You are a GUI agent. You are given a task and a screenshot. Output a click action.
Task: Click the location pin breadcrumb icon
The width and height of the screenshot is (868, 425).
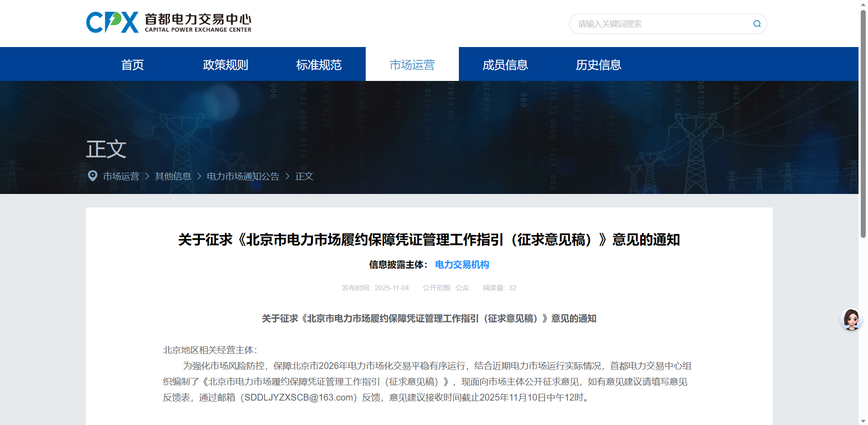pyautogui.click(x=93, y=176)
